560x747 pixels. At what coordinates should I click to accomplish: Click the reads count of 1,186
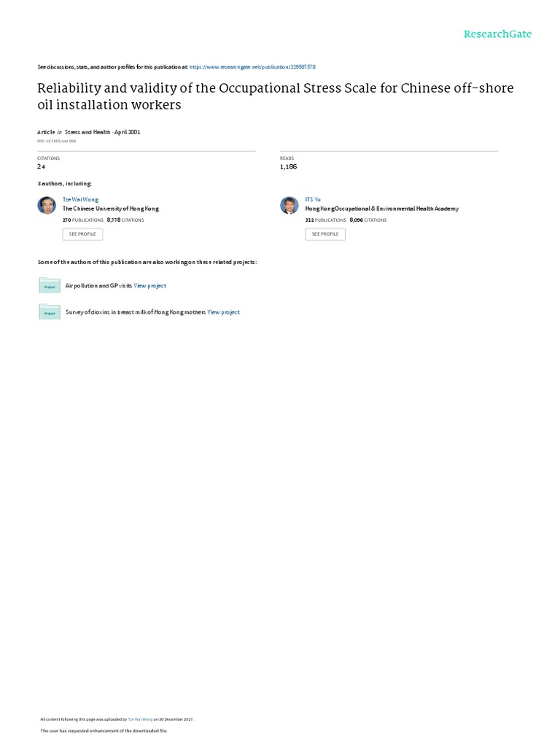pyautogui.click(x=289, y=167)
